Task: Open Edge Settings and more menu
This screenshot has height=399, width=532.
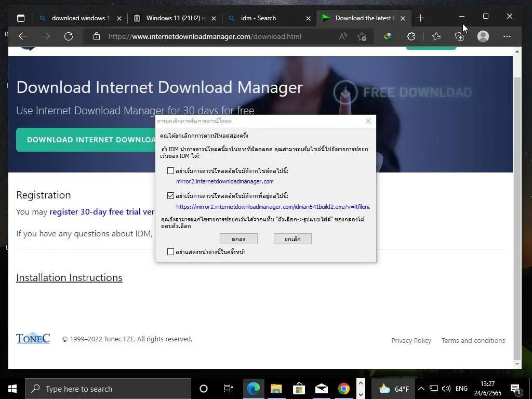Action: (x=507, y=36)
